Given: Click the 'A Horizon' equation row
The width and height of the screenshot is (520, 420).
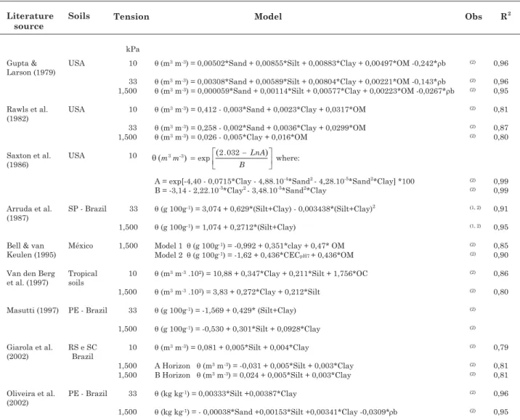Looking at the screenshot, I should coord(253,366).
